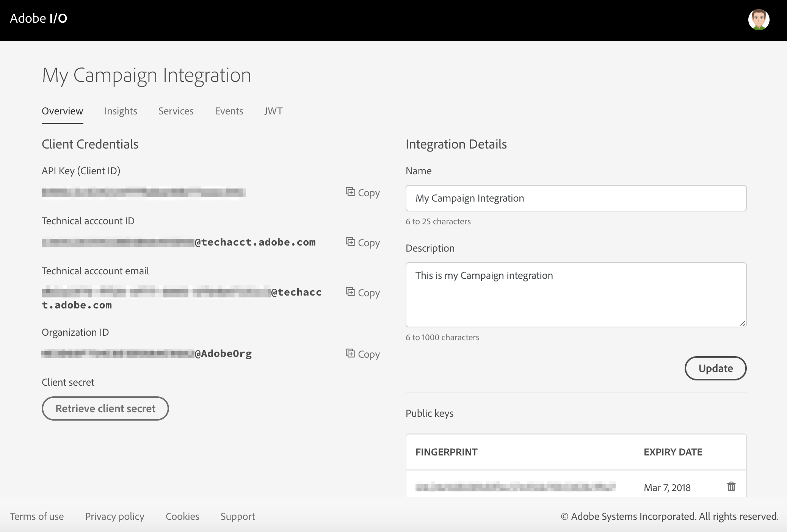Click the Mar 7, 2018 expiry date
Screen dimensions: 787x532
667,488
